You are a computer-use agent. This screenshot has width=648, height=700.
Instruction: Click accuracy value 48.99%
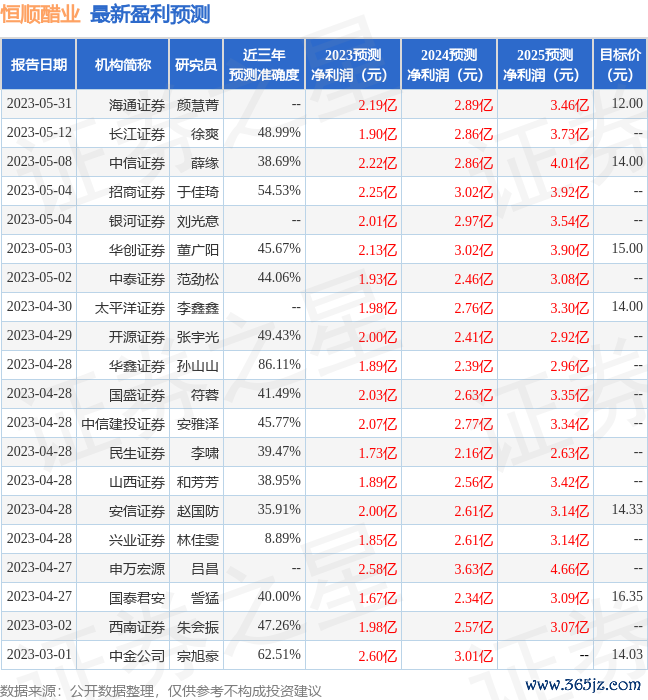pyautogui.click(x=279, y=133)
